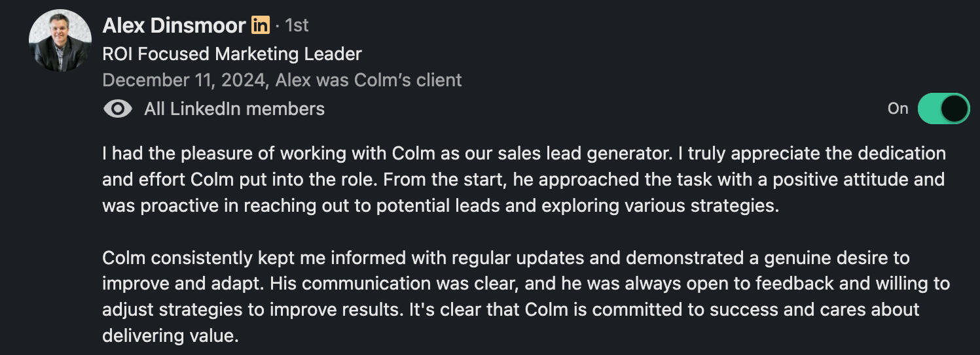Image resolution: width=980 pixels, height=355 pixels.
Task: Click the line starting "improve and adapt"
Action: pyautogui.click(x=526, y=284)
